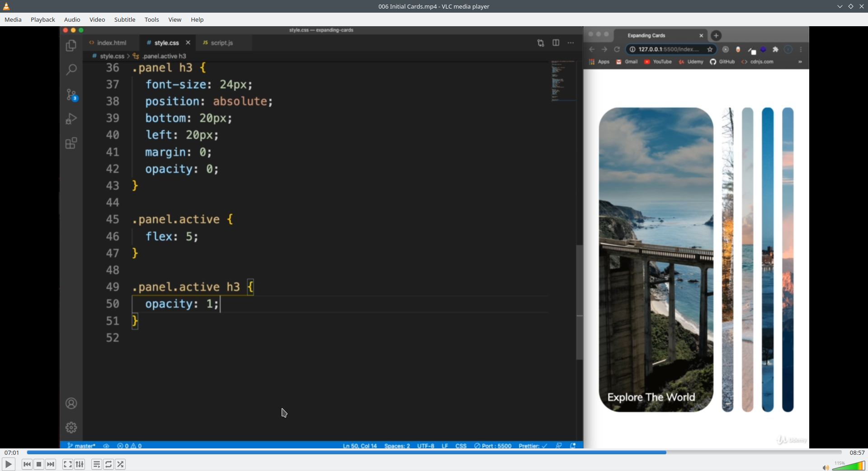Select the Expanding Cards browser tab
This screenshot has height=471, width=868.
659,35
